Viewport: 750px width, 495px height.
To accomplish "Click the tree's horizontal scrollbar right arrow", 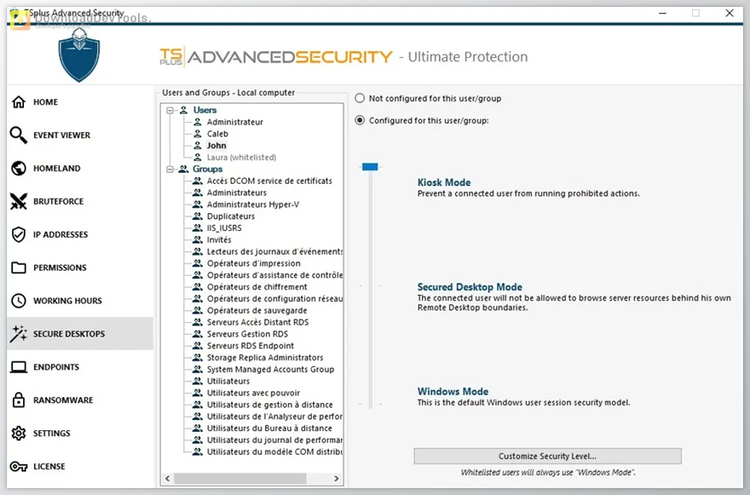I will tap(336, 478).
